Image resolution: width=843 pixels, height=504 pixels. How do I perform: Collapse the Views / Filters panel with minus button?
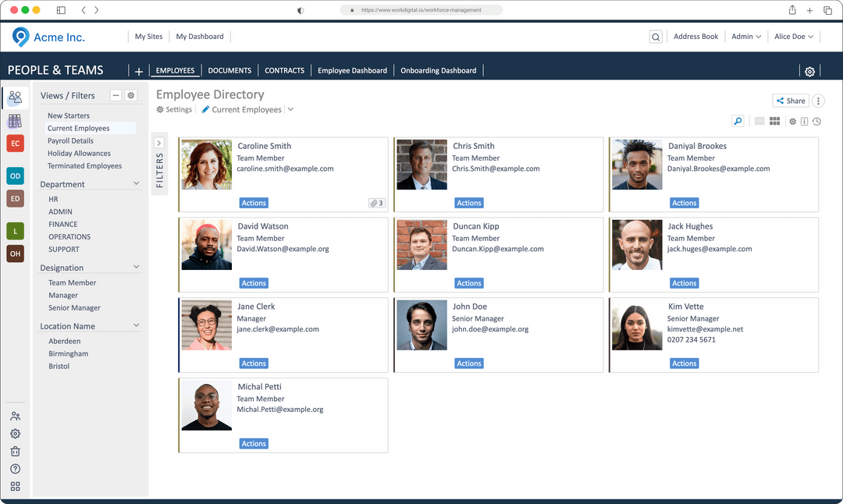tap(116, 94)
